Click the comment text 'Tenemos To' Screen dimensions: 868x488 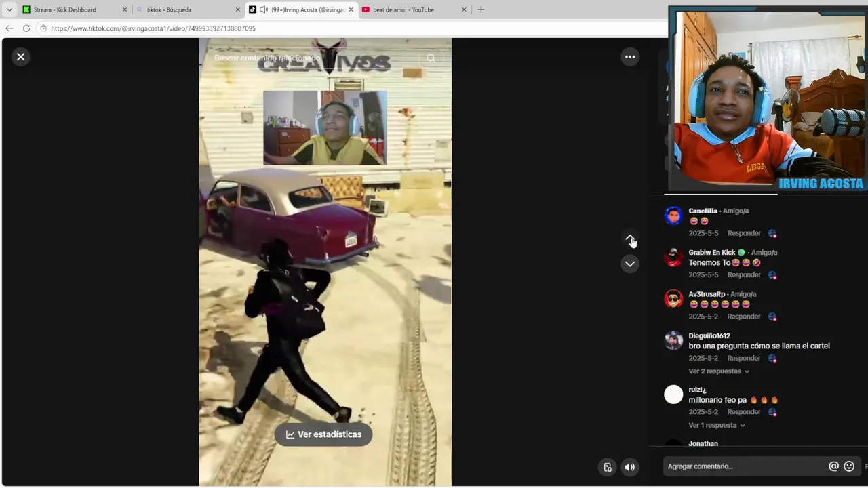709,262
